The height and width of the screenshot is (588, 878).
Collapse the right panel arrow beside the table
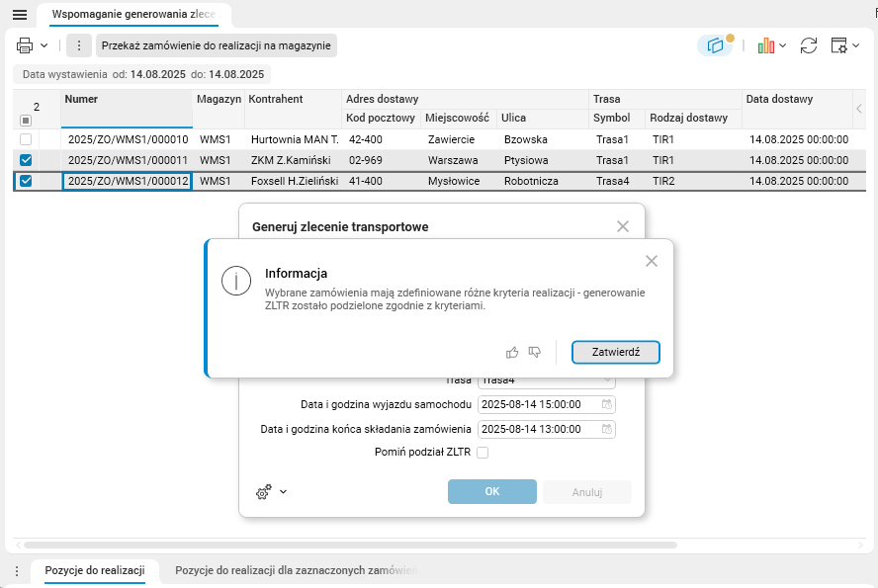(x=859, y=109)
